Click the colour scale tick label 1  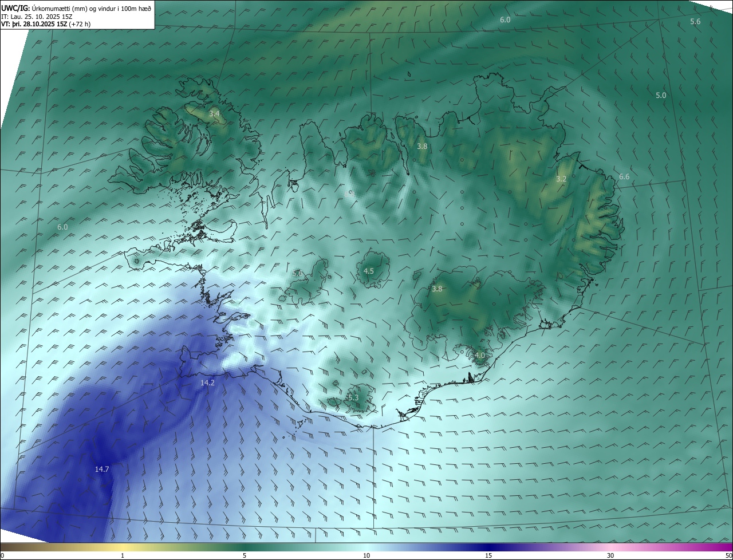(123, 555)
